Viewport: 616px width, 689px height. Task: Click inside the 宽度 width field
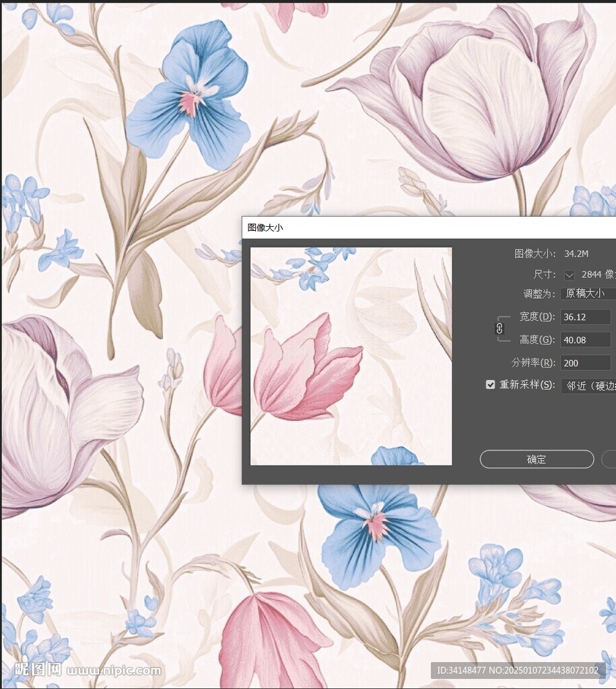click(x=584, y=316)
